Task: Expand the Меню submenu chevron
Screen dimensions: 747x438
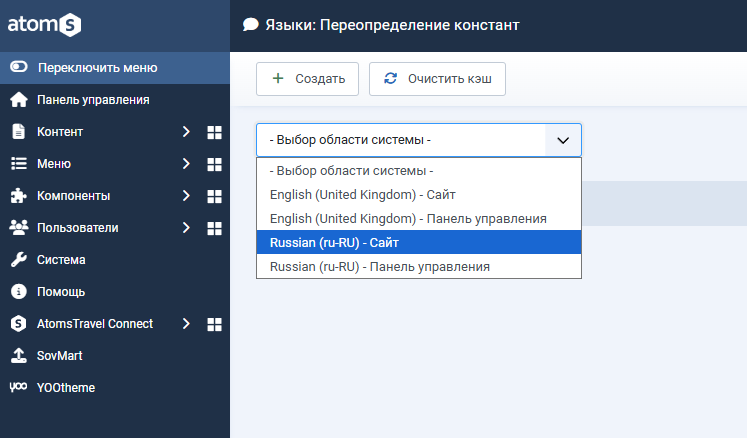Action: pyautogui.click(x=186, y=163)
